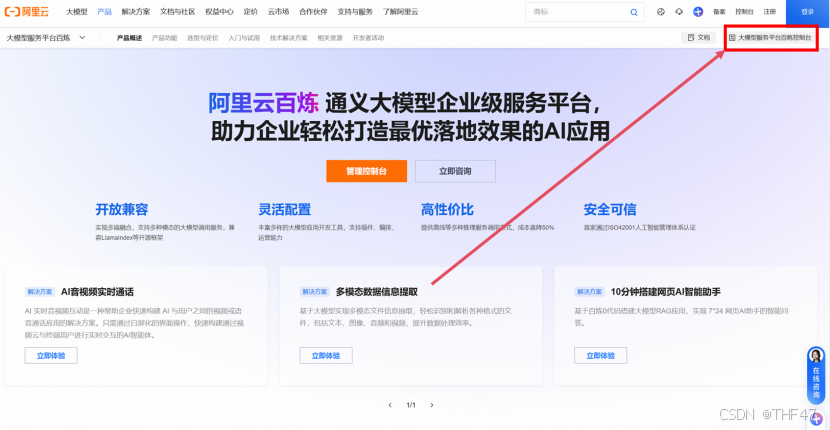Open the 定价 top menu
The image size is (830, 430).
251,12
